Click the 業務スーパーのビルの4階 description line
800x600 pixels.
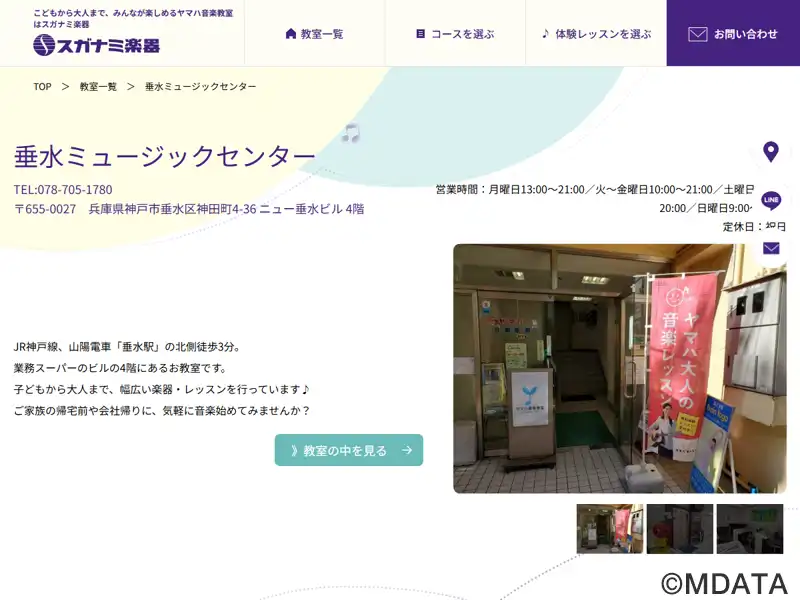[x=120, y=368]
